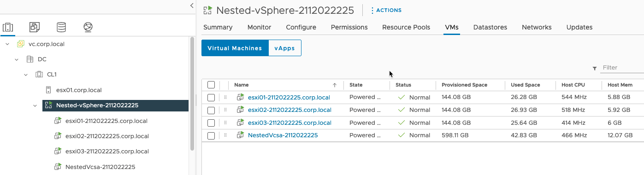
Task: Select NestedVcsa-2112022225 label in tree
Action: click(100, 167)
